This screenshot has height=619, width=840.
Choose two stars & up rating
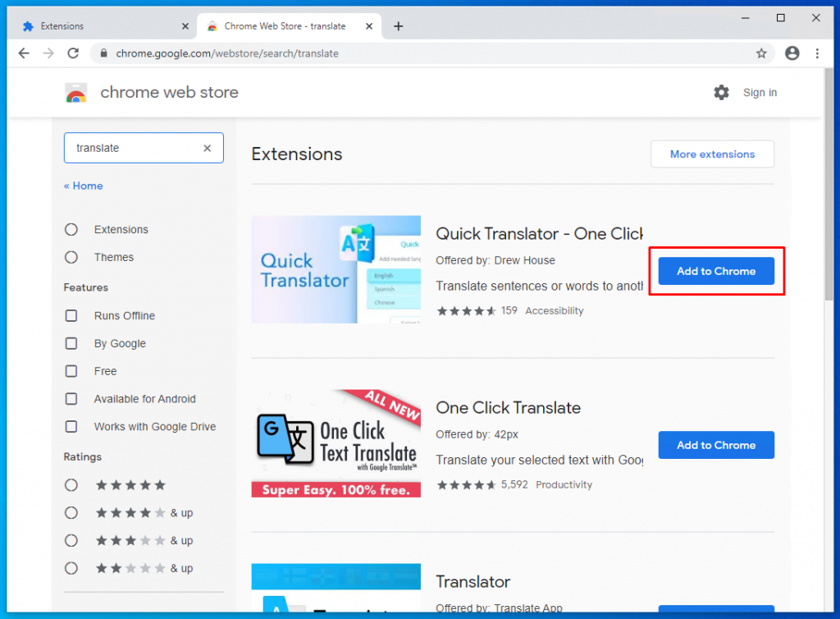tap(71, 568)
